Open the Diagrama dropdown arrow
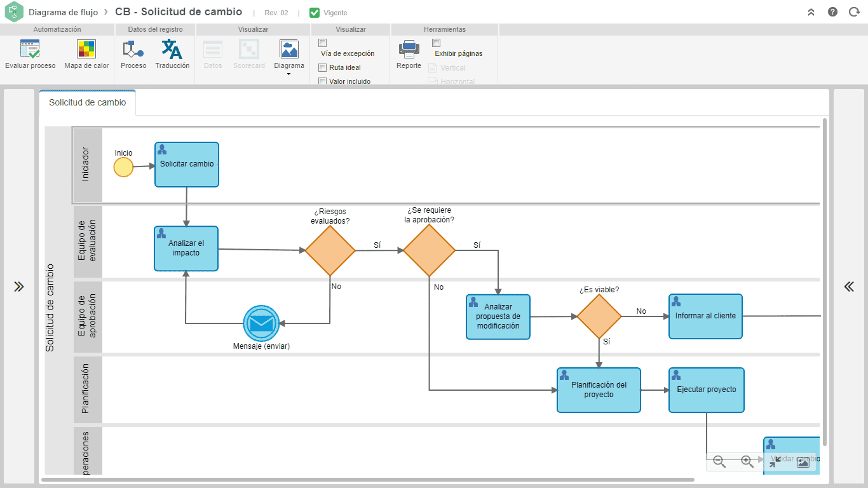The width and height of the screenshot is (868, 488). point(289,74)
